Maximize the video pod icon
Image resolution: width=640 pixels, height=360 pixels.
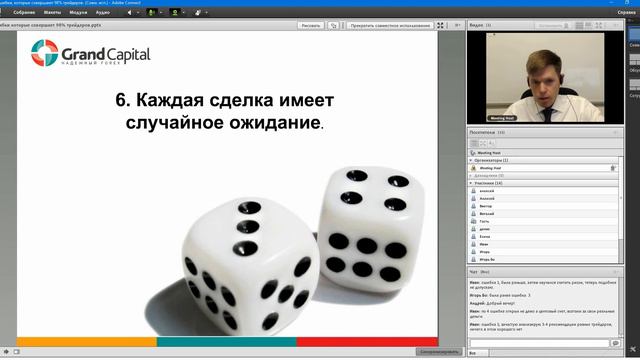(599, 25)
